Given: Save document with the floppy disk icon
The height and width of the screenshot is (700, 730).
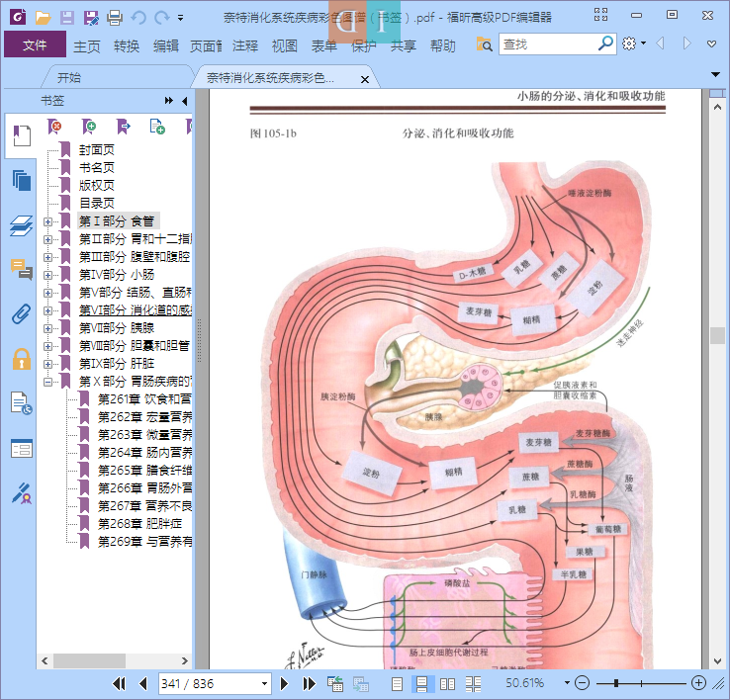Looking at the screenshot, I should 67,18.
